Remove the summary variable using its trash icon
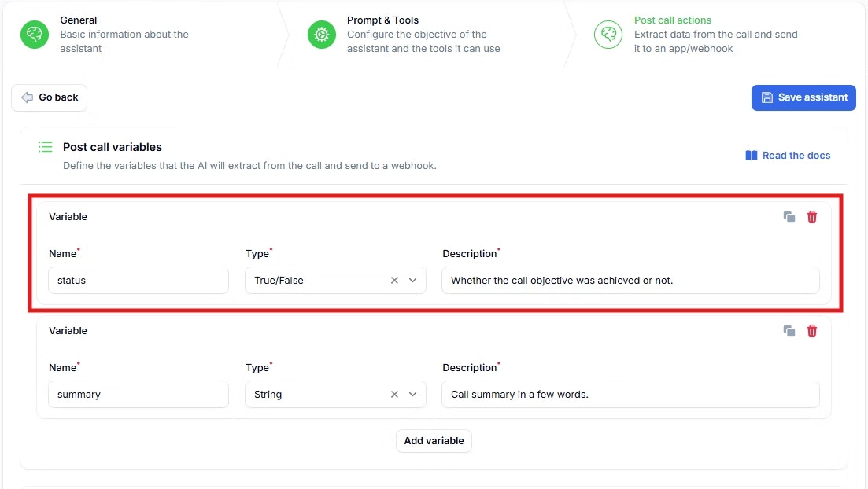Viewport: 868px width, 489px height. (811, 330)
